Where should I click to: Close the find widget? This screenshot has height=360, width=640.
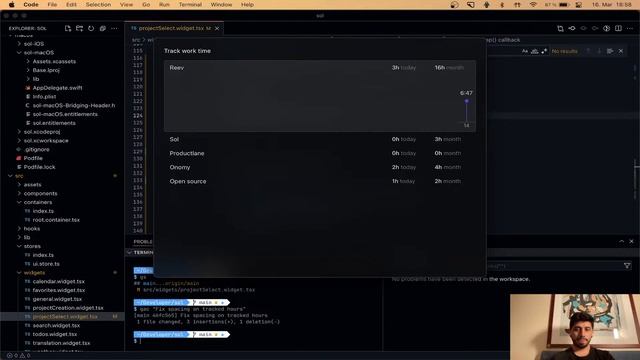pyautogui.click(x=621, y=51)
